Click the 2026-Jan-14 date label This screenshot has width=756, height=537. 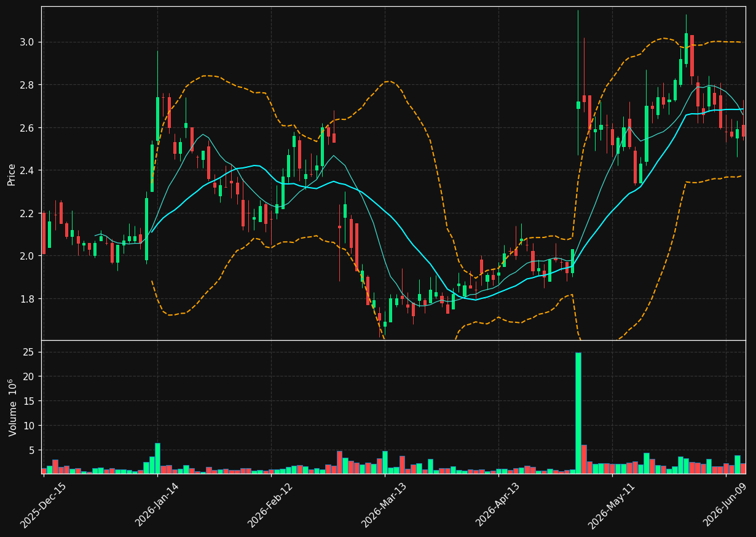coord(157,505)
